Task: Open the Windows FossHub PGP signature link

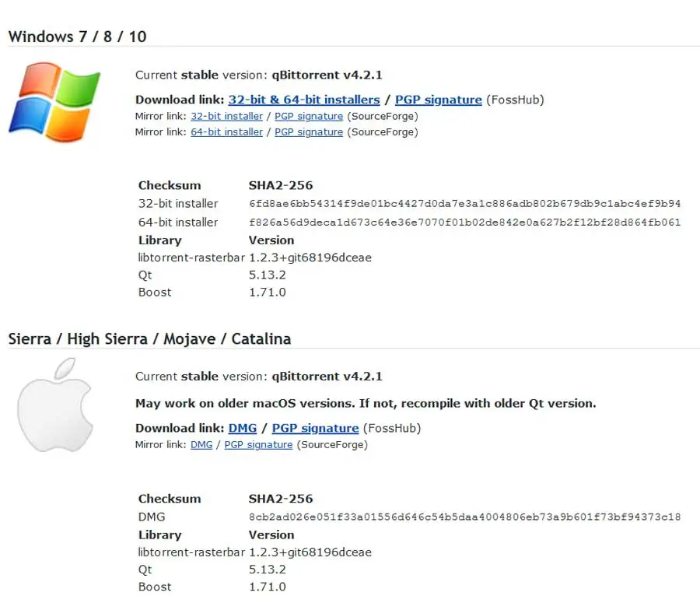Action: pos(439,100)
